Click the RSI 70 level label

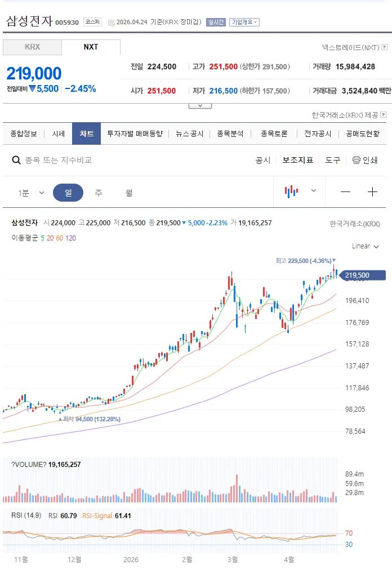click(x=349, y=533)
